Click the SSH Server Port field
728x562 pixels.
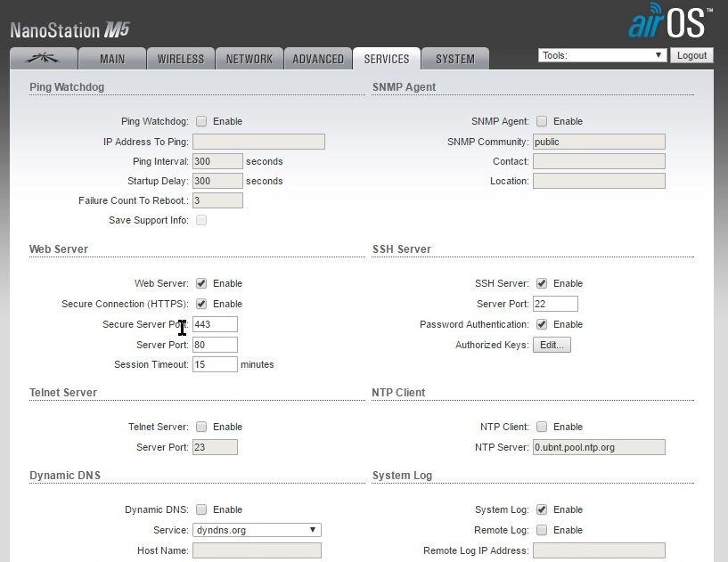coord(555,304)
